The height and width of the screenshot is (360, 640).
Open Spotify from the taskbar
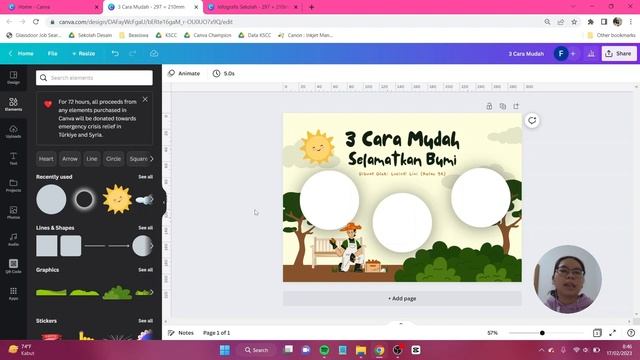click(324, 350)
